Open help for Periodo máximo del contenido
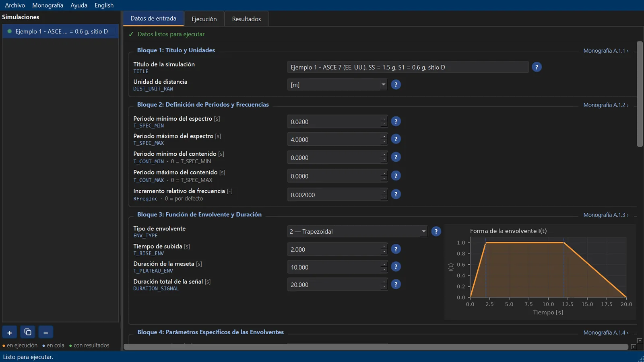 pyautogui.click(x=396, y=176)
